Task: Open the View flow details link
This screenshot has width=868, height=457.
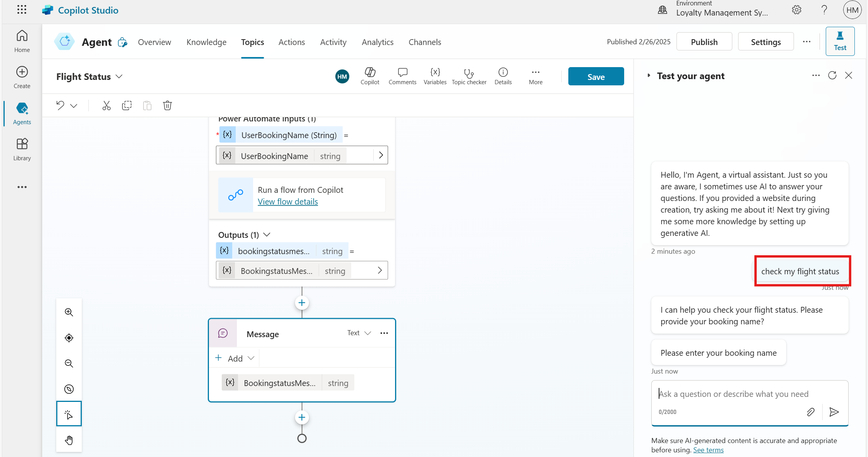Action: tap(288, 202)
